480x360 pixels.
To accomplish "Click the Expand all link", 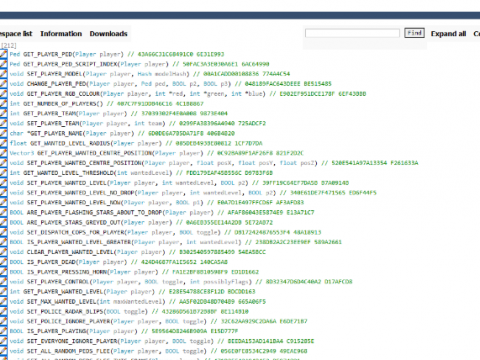I will [x=448, y=34].
